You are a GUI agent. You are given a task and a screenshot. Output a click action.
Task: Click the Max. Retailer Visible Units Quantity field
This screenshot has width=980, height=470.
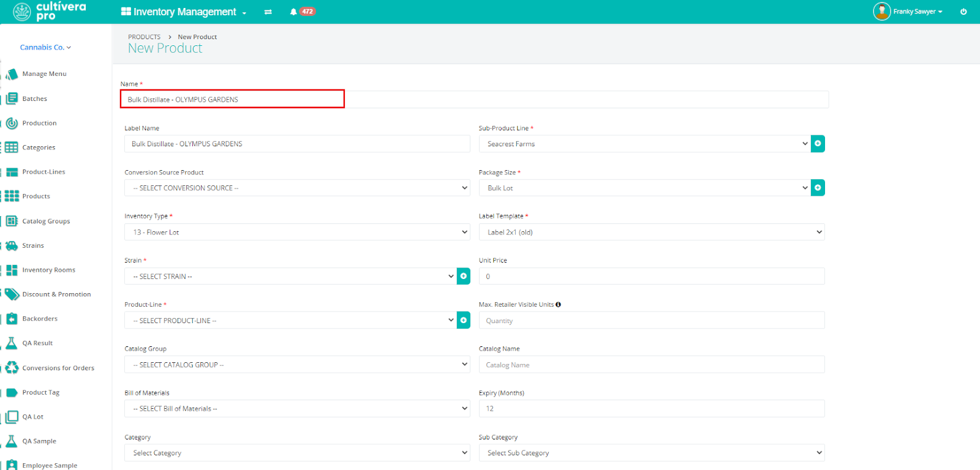[652, 320]
